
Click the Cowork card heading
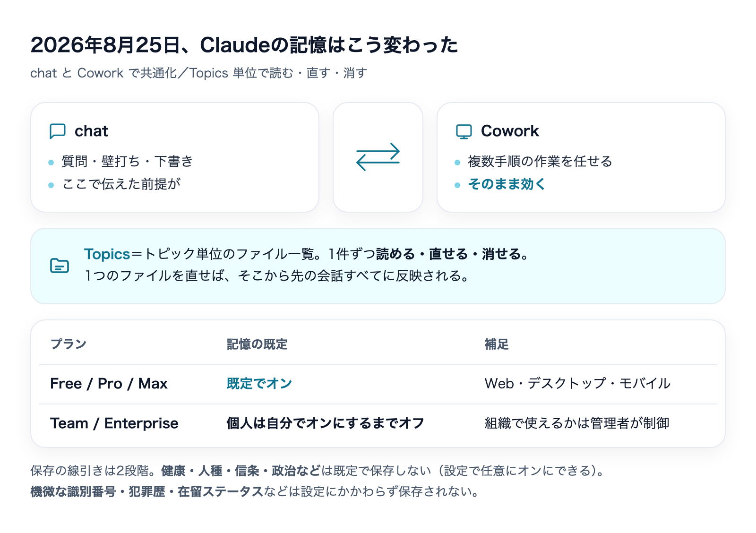[510, 131]
